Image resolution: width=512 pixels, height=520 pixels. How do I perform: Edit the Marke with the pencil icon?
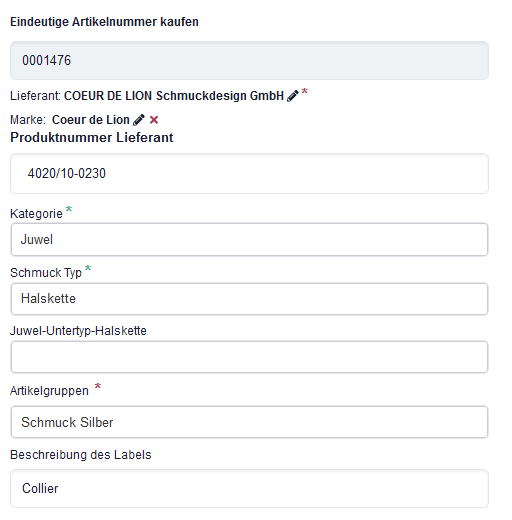tap(139, 120)
